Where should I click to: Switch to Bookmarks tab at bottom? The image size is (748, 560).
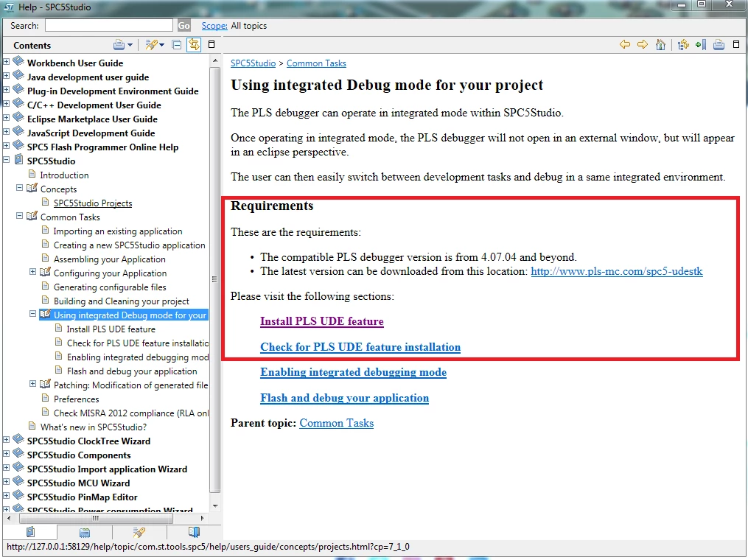pos(194,532)
